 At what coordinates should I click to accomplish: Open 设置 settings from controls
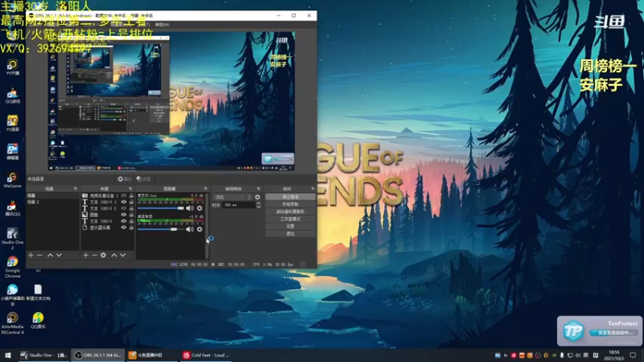291,227
